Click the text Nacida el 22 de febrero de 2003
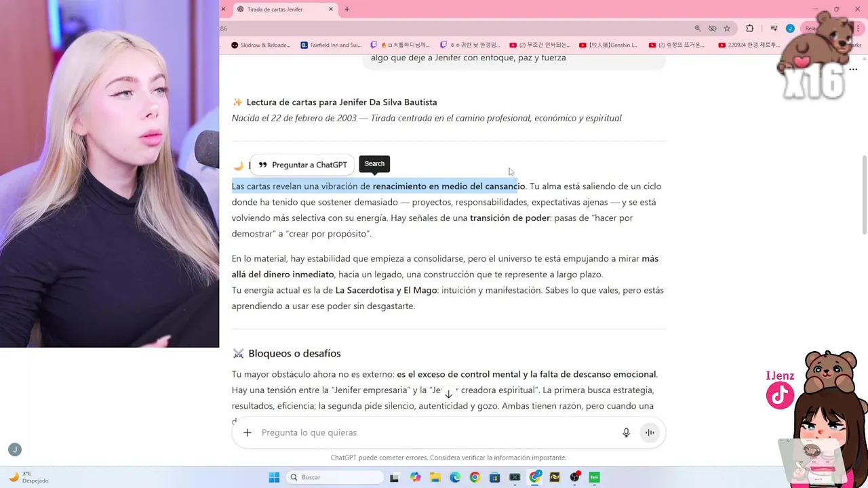 pyautogui.click(x=294, y=118)
